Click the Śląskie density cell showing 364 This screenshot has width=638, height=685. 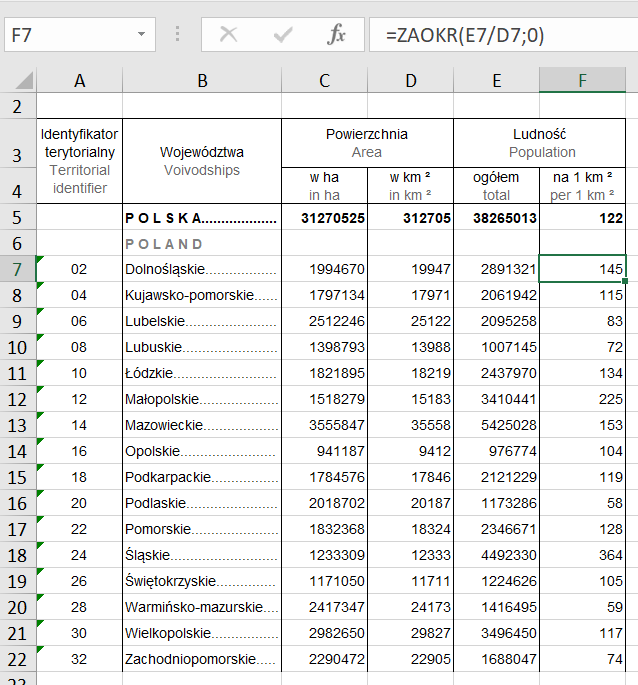point(582,555)
